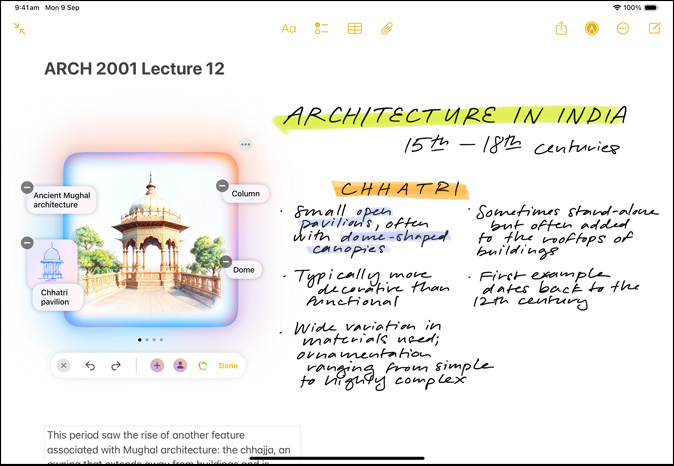Choose a person using the person icon
The height and width of the screenshot is (466, 674).
click(x=180, y=366)
